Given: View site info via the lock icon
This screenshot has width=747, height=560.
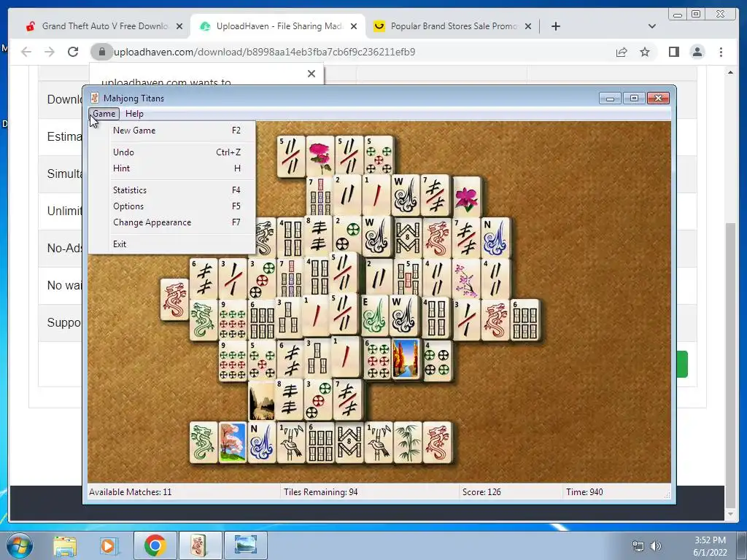Looking at the screenshot, I should tap(101, 52).
